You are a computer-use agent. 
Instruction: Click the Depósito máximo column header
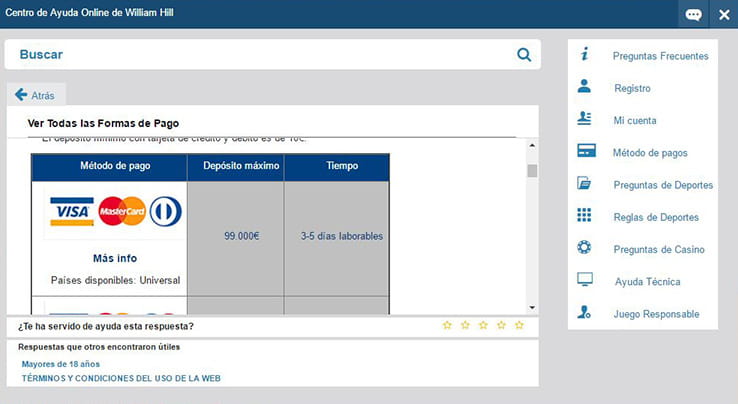[x=236, y=167]
